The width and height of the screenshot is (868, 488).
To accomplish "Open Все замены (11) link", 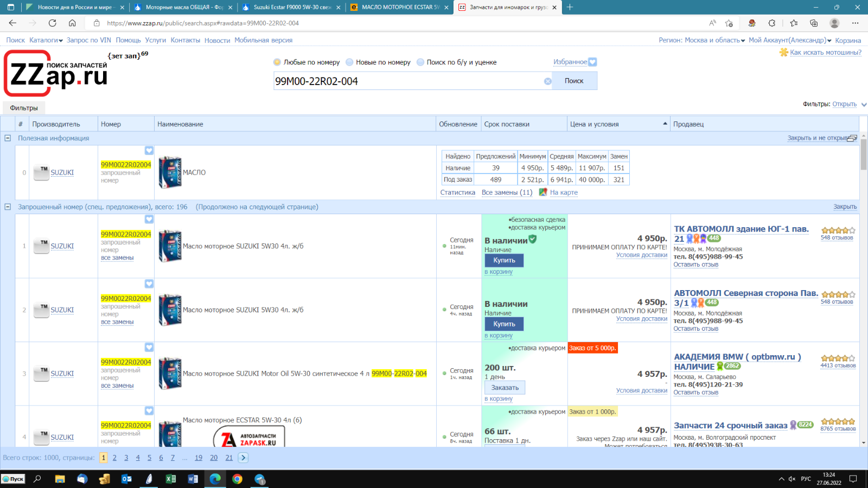I will point(507,192).
